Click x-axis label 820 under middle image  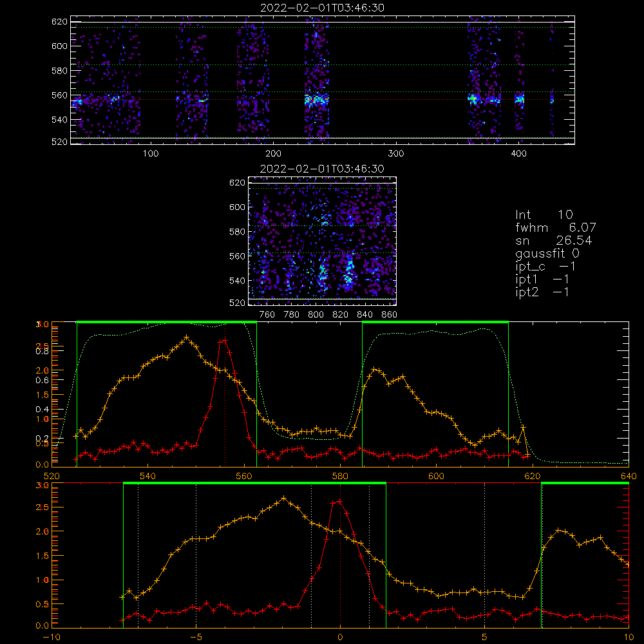click(341, 315)
